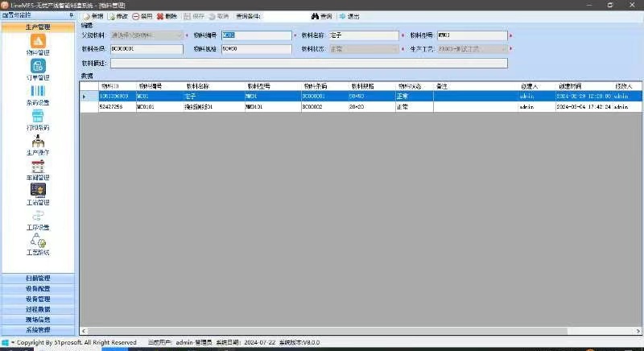Expand the 生产管理 sidebar group
644x351 pixels.
pyautogui.click(x=38, y=27)
